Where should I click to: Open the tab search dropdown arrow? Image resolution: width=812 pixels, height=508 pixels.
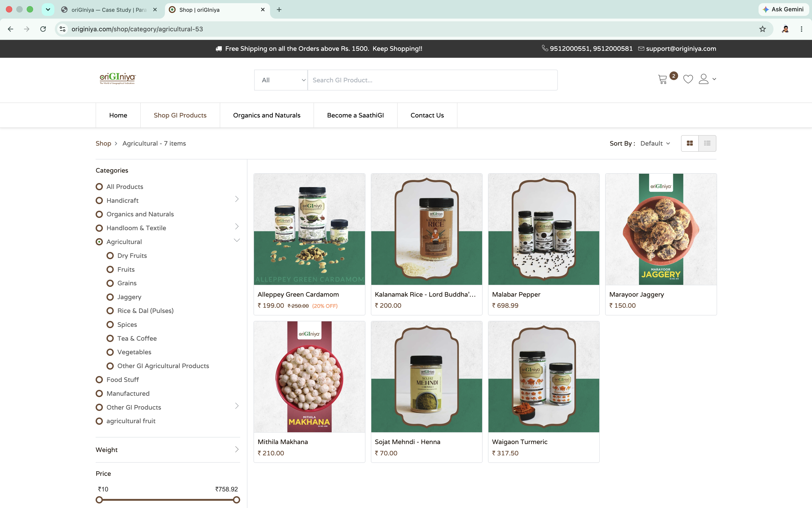coord(48,9)
